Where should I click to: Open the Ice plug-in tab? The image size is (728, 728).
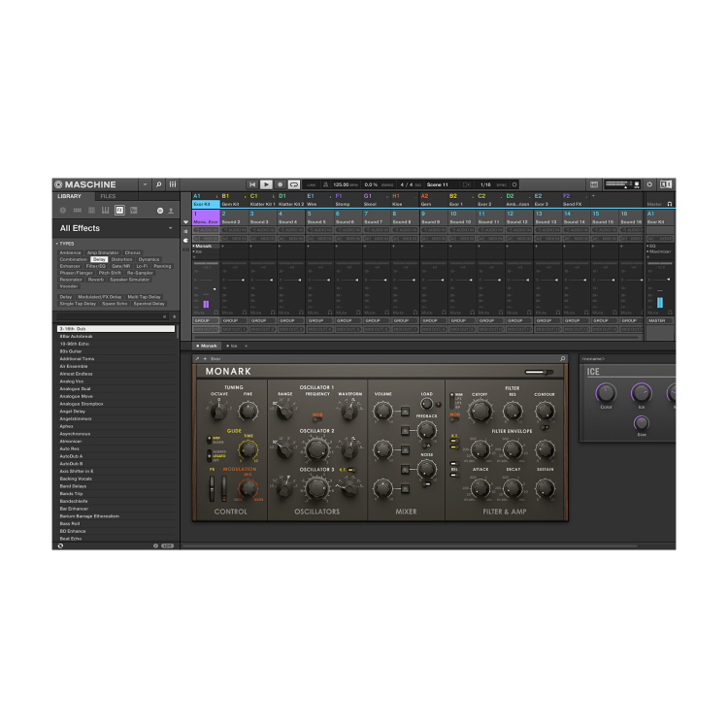click(x=232, y=346)
